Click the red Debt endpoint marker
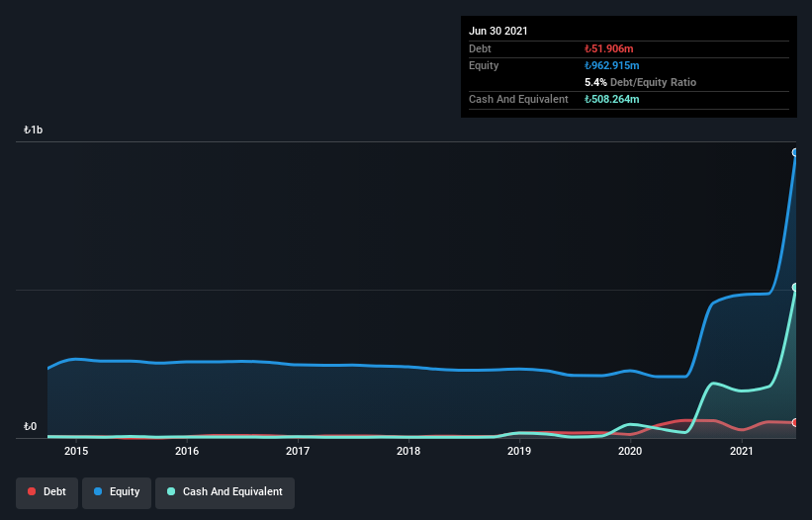This screenshot has height=520, width=812. [795, 422]
